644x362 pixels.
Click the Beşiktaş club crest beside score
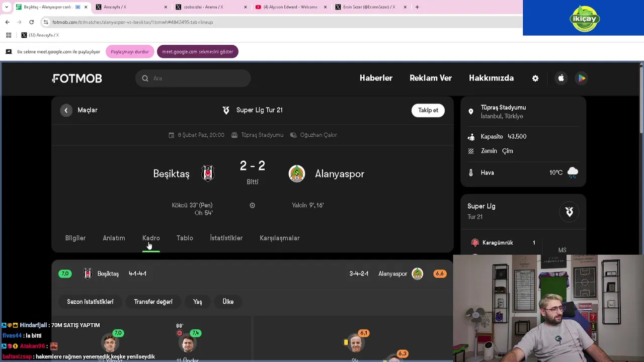click(x=208, y=173)
